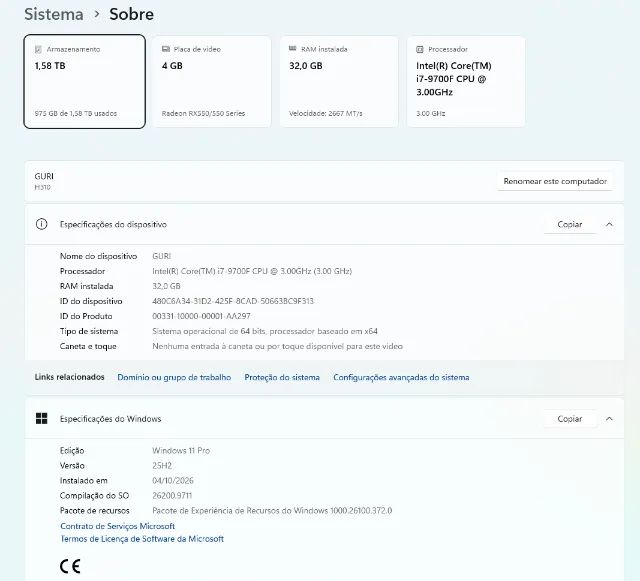The image size is (640, 581).
Task: Open the Armazenamento card
Action: [x=84, y=82]
